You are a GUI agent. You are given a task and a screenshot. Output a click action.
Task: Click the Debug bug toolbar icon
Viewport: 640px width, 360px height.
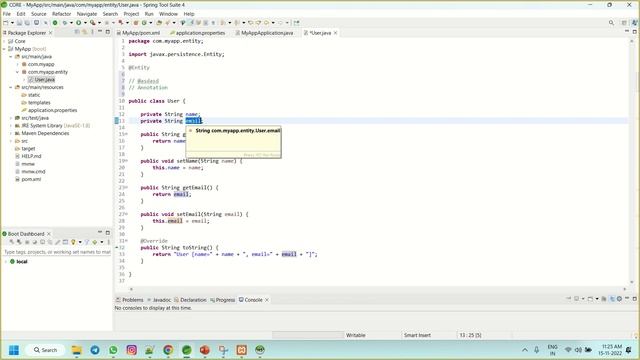pyautogui.click(x=64, y=23)
